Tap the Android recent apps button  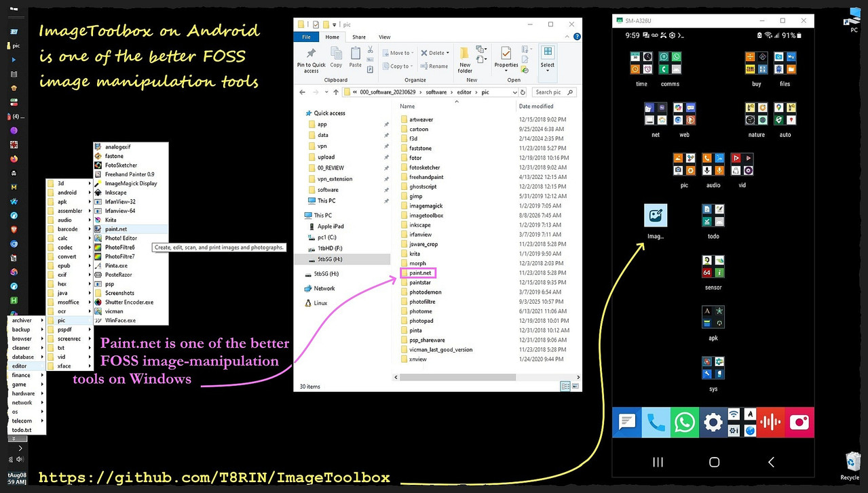tap(658, 462)
